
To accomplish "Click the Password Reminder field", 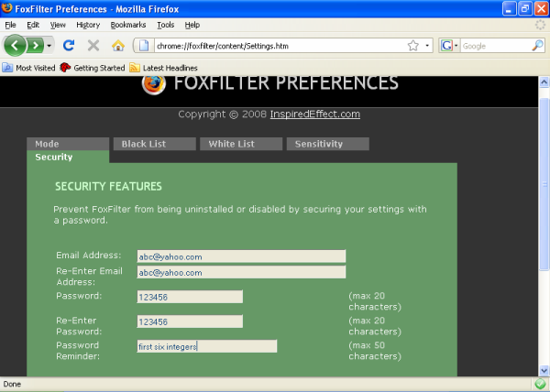I will (207, 346).
